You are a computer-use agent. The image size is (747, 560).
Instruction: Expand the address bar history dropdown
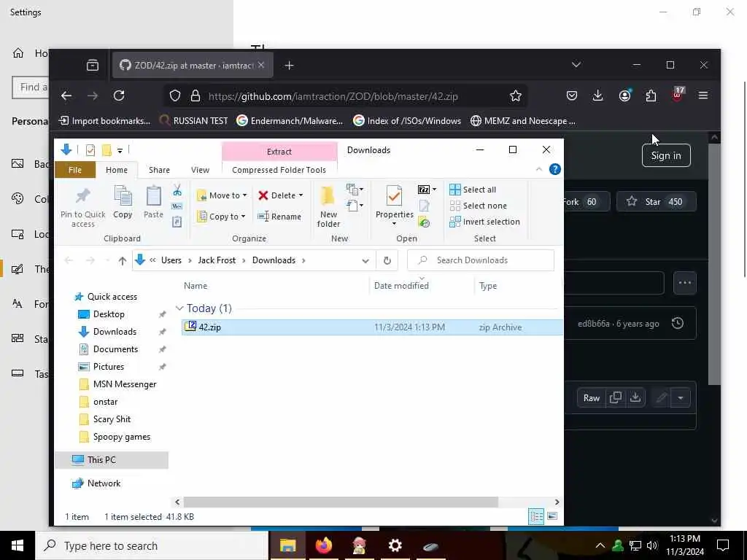pos(365,260)
